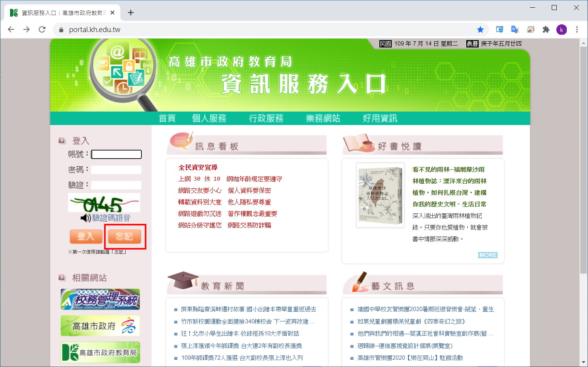The image size is (588, 367).
Task: Play the 驗證碼語音 captcha audio via speaker icon
Action: pyautogui.click(x=86, y=218)
